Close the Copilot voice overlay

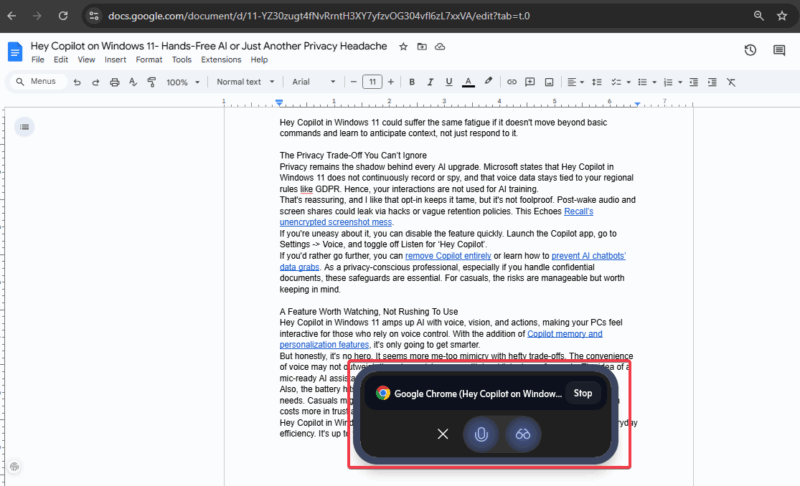443,434
